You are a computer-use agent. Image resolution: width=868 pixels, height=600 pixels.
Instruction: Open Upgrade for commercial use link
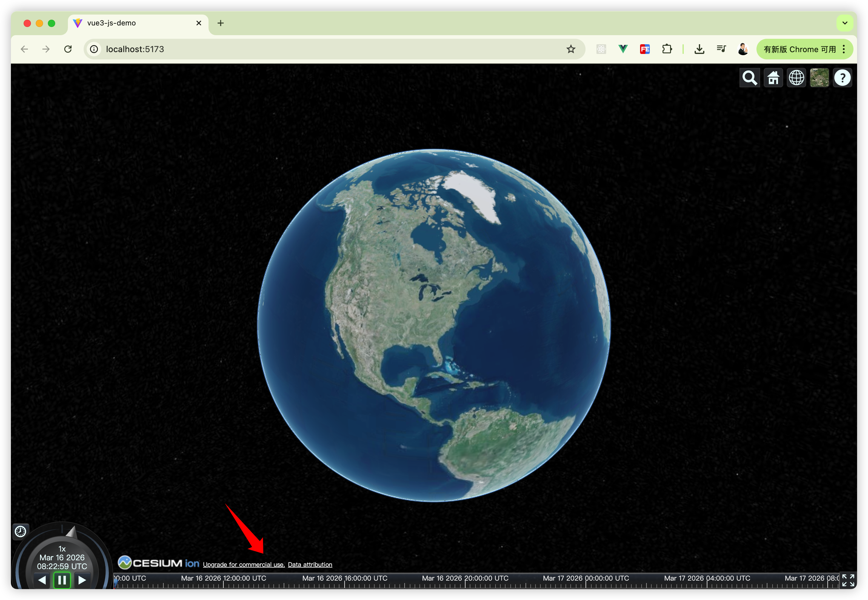tap(244, 564)
